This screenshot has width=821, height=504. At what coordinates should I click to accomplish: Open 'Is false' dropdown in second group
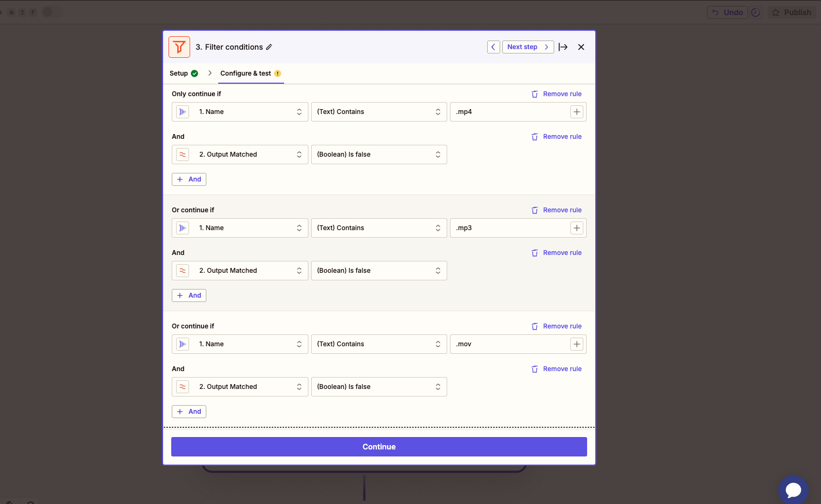pyautogui.click(x=379, y=271)
